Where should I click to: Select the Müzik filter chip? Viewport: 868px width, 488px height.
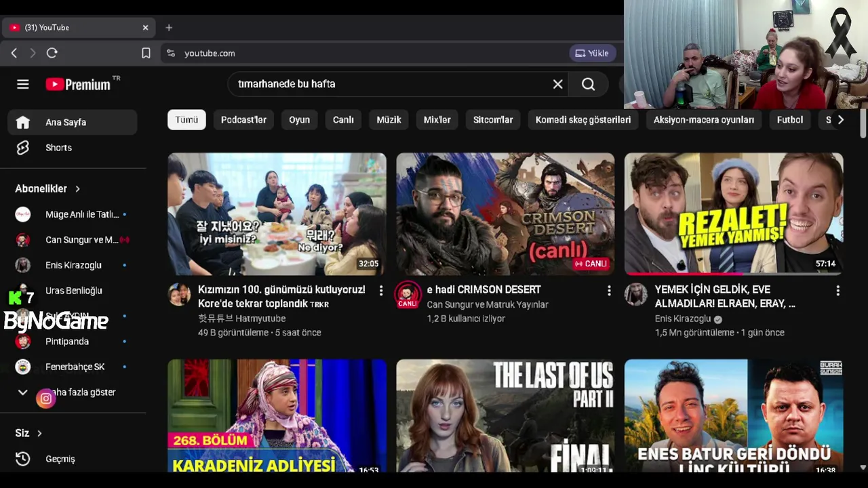coord(389,120)
